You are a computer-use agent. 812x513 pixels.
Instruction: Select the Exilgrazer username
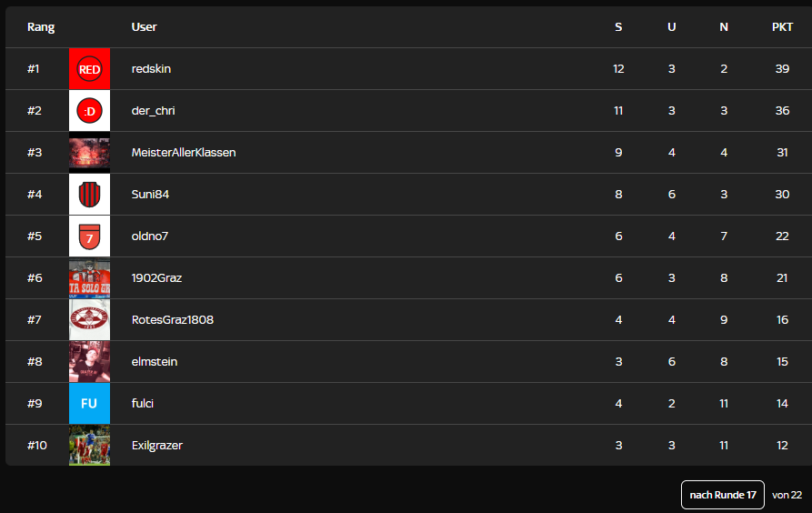pyautogui.click(x=157, y=446)
